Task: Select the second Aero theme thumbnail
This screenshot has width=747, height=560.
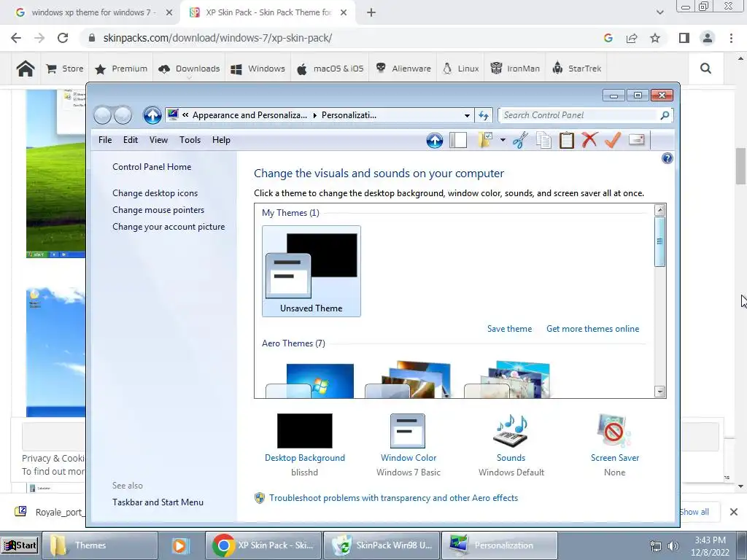Action: pyautogui.click(x=408, y=379)
